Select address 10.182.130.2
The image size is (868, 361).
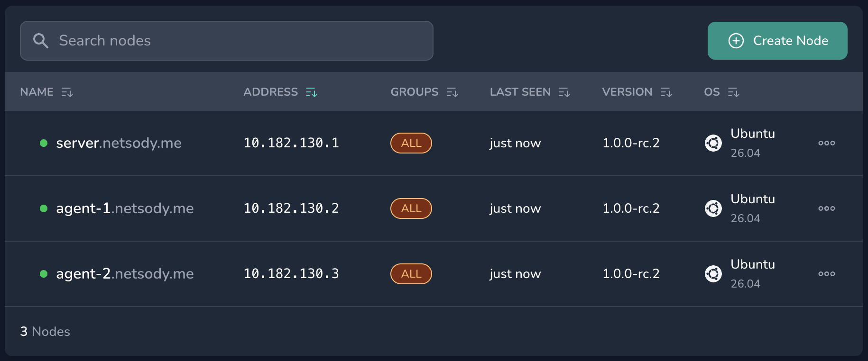tap(291, 208)
